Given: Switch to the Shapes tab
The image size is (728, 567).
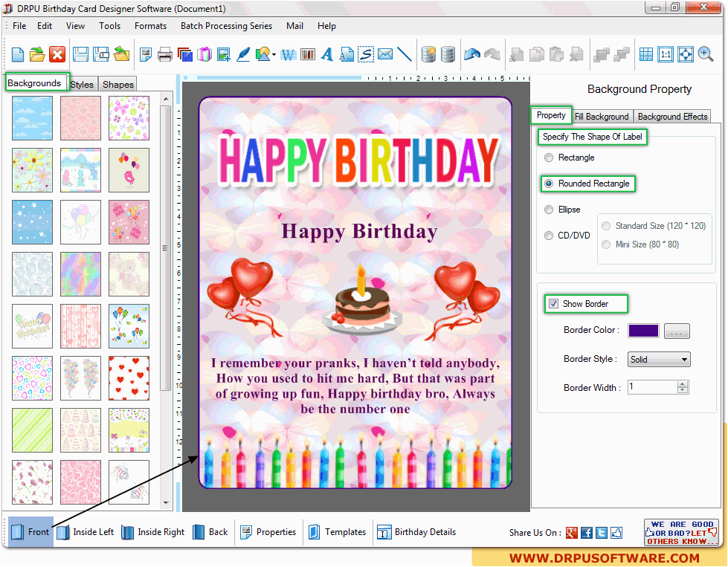Looking at the screenshot, I should 118,85.
